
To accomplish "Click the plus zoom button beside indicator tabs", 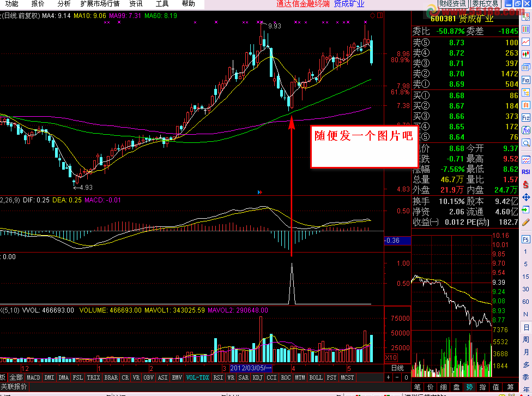I will [389, 377].
